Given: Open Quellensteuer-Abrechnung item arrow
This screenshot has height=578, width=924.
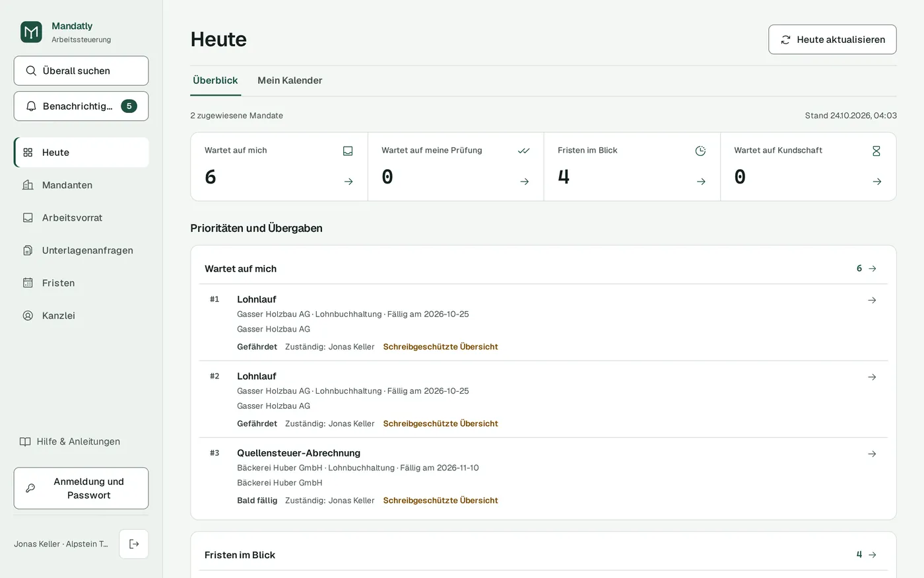Looking at the screenshot, I should tap(872, 454).
